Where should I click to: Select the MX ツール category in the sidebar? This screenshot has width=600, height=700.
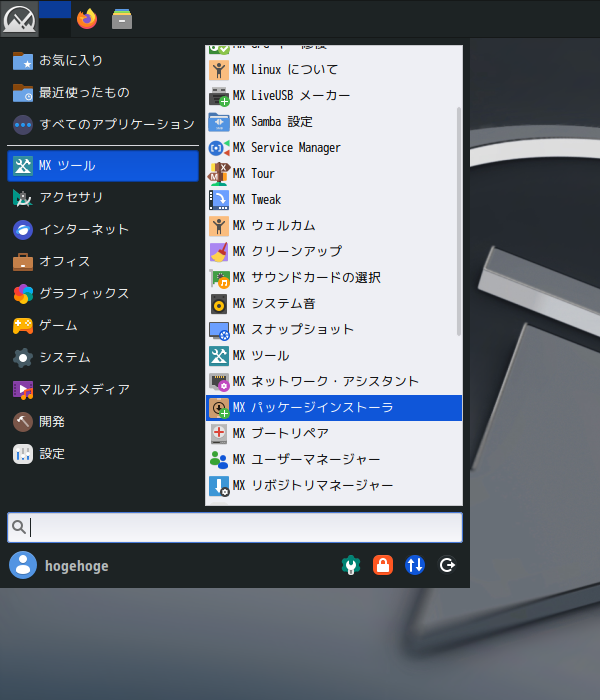pos(103,166)
